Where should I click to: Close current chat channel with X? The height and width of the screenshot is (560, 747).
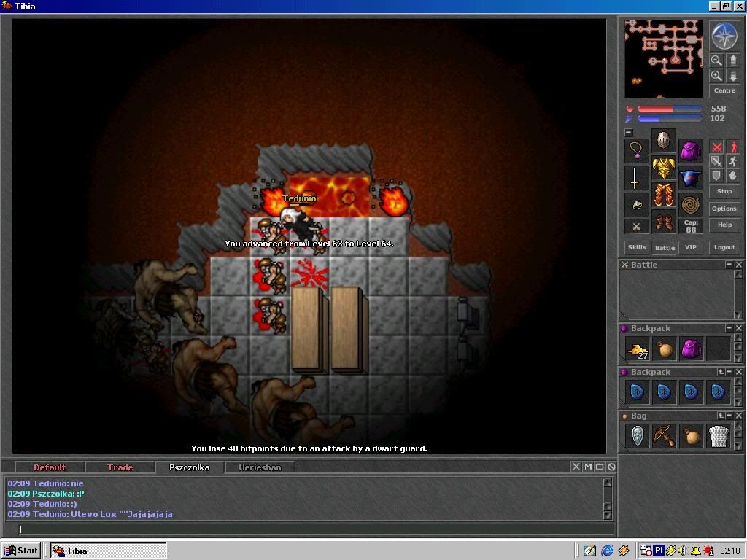(576, 467)
